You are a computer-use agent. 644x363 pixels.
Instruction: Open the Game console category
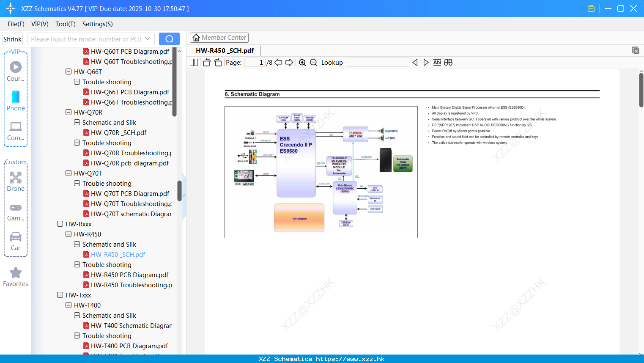16,212
